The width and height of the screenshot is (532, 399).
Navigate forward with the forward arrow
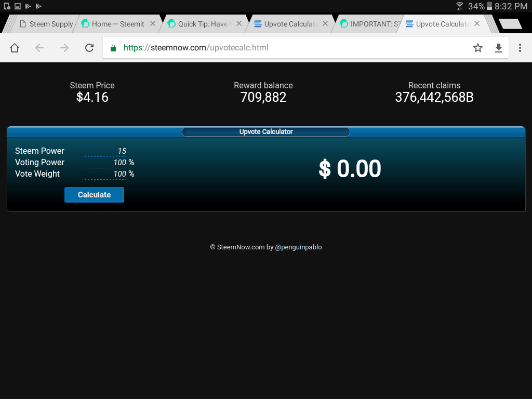(64, 48)
